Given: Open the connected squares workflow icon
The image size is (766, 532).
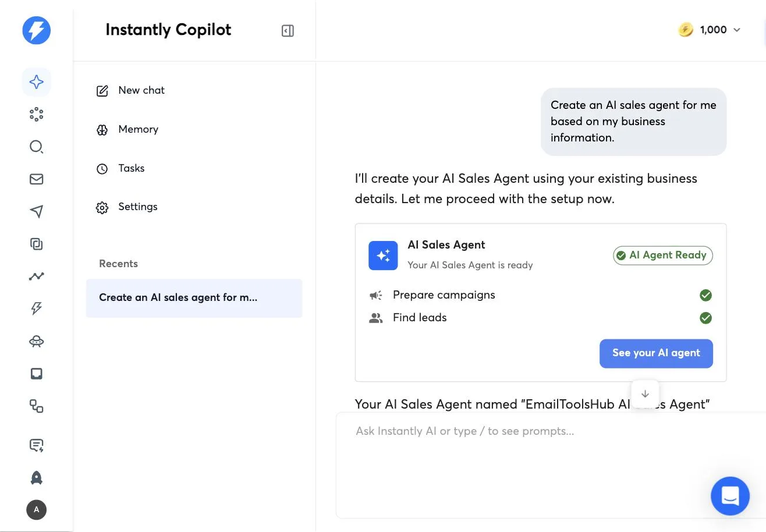Looking at the screenshot, I should (x=36, y=406).
